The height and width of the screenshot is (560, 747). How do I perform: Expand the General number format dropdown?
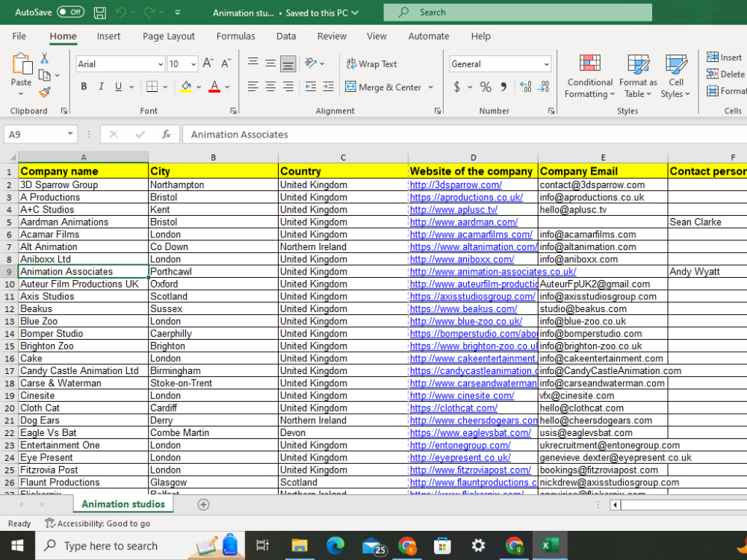click(547, 64)
